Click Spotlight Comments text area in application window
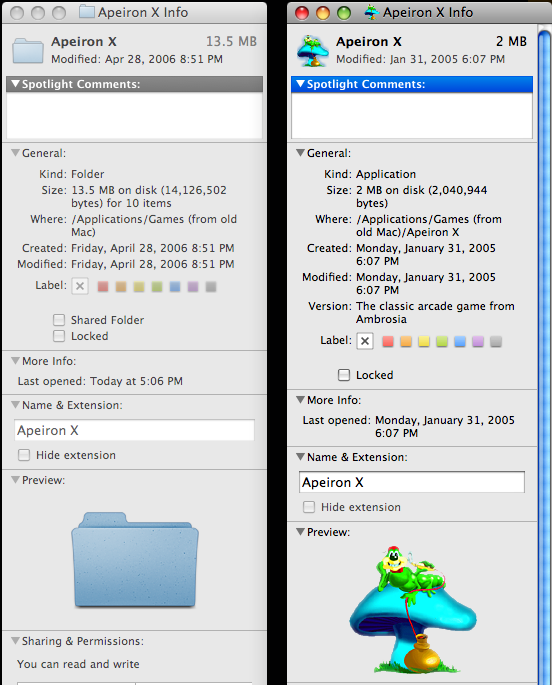The height and width of the screenshot is (685, 552). (x=412, y=115)
